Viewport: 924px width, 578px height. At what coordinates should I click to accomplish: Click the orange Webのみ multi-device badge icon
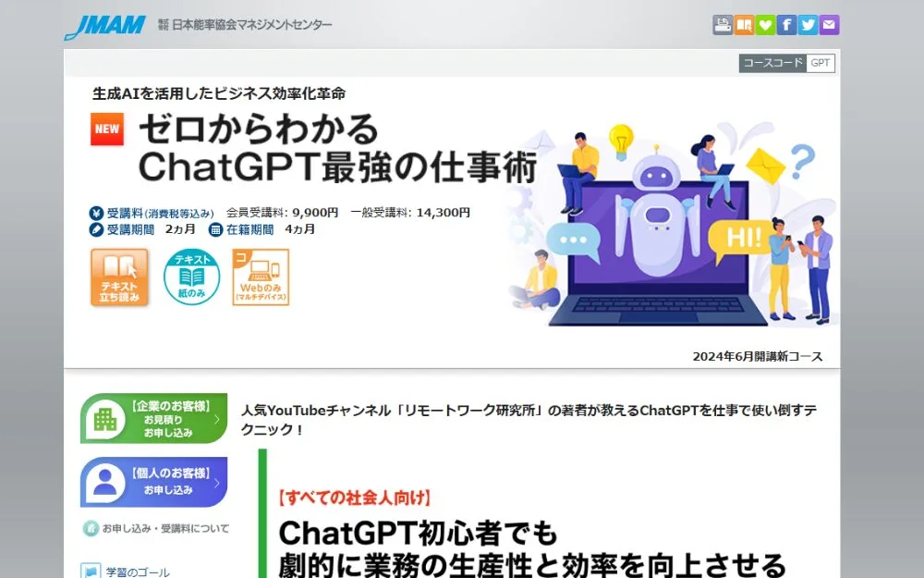261,277
